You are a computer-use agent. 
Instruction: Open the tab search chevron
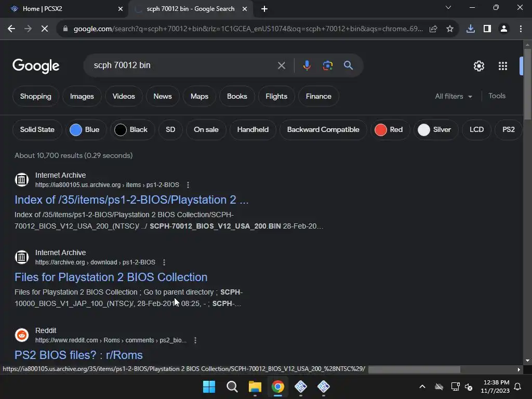[448, 7]
